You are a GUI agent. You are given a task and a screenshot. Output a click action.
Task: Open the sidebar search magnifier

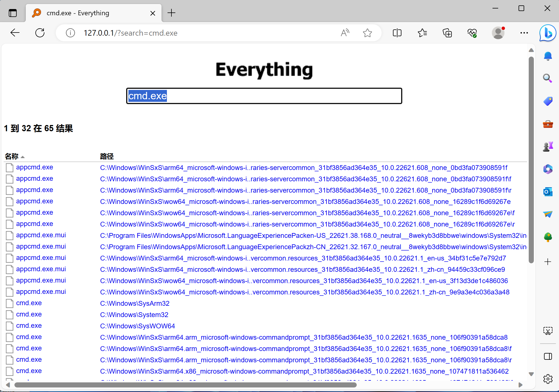(548, 78)
